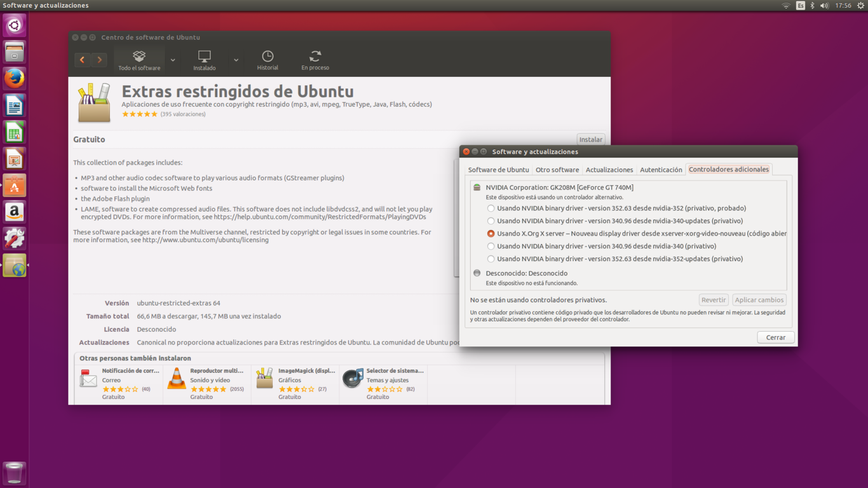Click 'NVIDIA Corporation: GK208M [GeForce GT 740M]' heading
Viewport: 868px width, 488px height.
coord(559,187)
